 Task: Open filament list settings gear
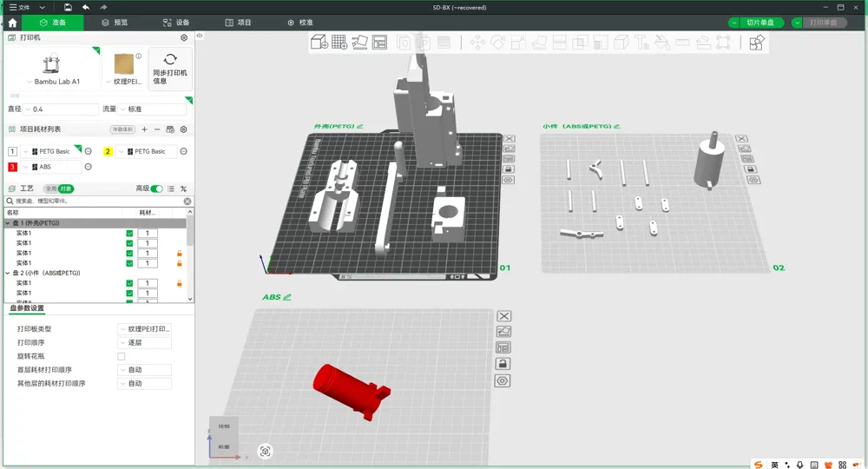pyautogui.click(x=184, y=129)
